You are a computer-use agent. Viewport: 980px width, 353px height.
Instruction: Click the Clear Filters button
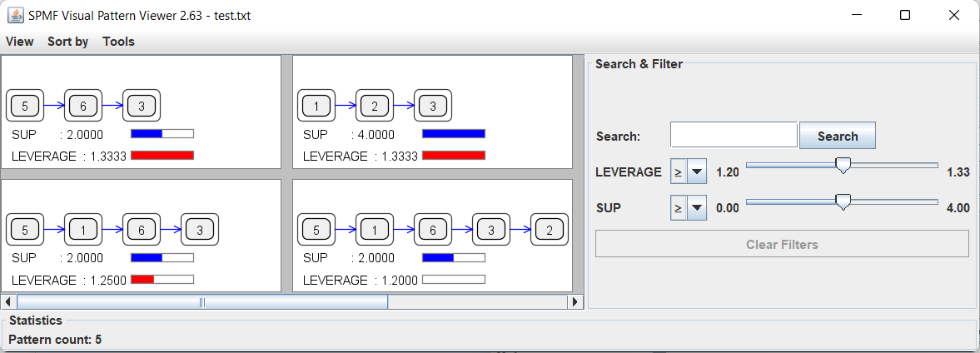point(782,244)
